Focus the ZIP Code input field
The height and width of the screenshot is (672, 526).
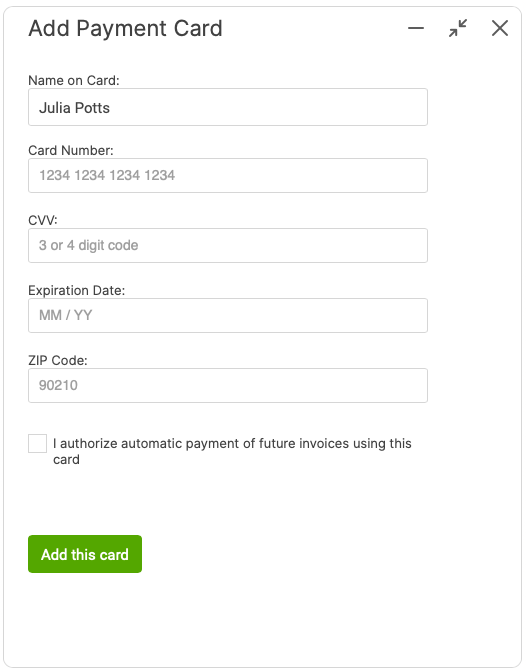tap(228, 385)
